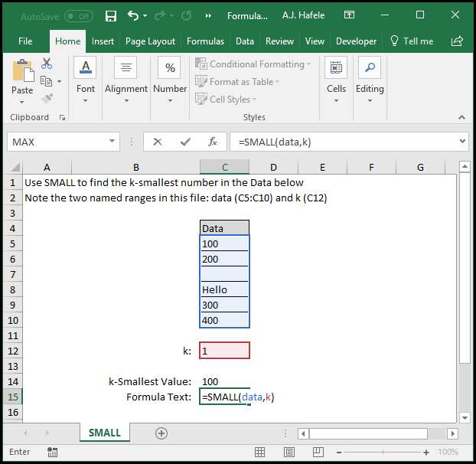Undo the last action
The width and height of the screenshot is (476, 464).
(x=133, y=15)
